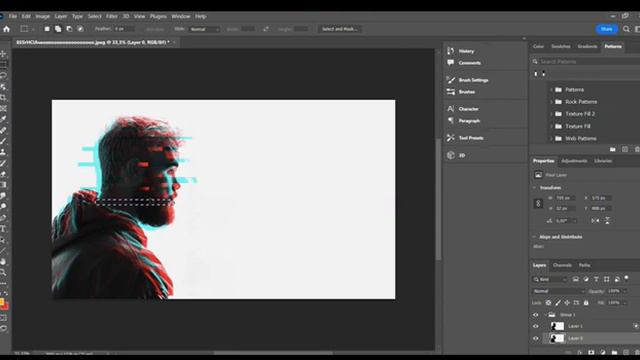Select the Move tool
The height and width of the screenshot is (360, 640).
pos(3,54)
